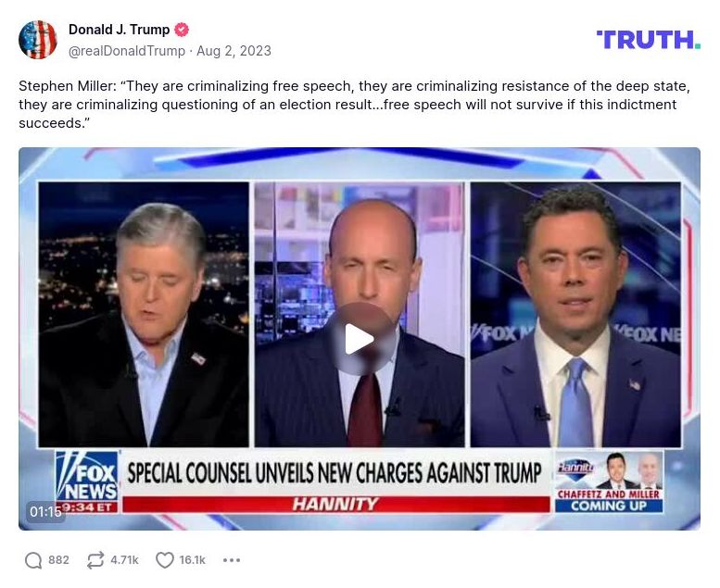This screenshot has height=588, width=720.
Task: Click the Fox News logo in video
Action: (87, 477)
